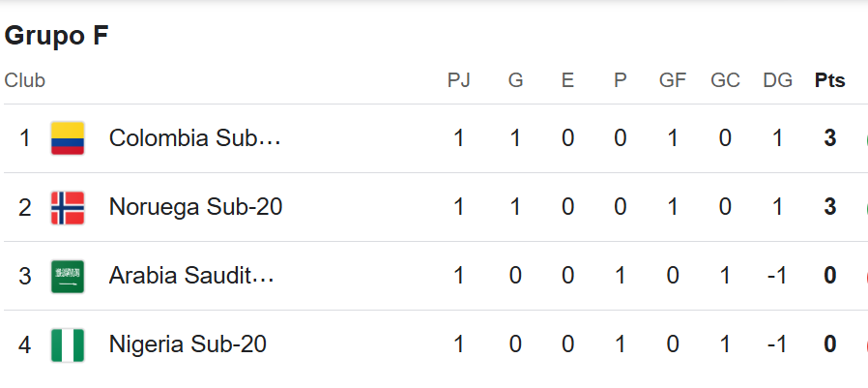Click the Grupo F heading

56,36
